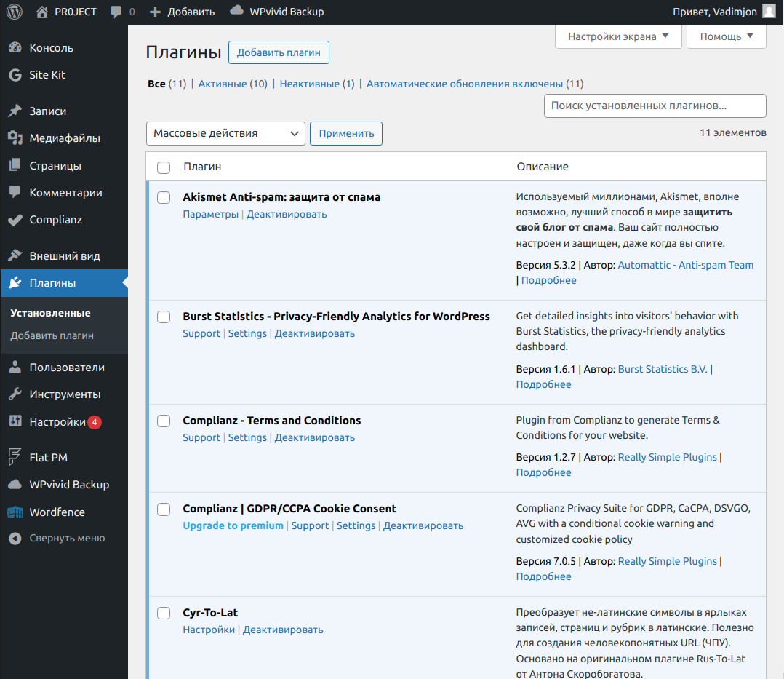The height and width of the screenshot is (679, 784).
Task: Sort by the Плагин column header
Action: [202, 167]
